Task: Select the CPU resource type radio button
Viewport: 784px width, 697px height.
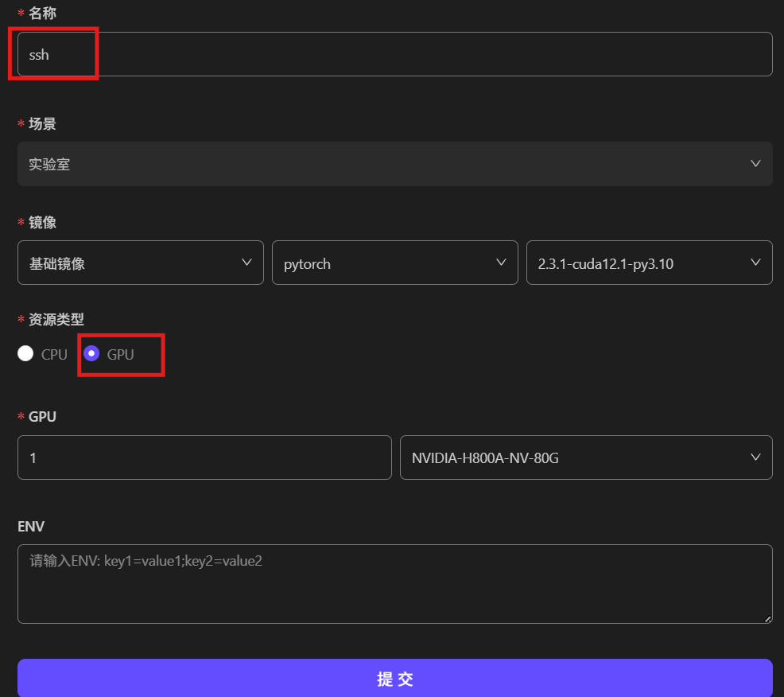Action: 25,353
